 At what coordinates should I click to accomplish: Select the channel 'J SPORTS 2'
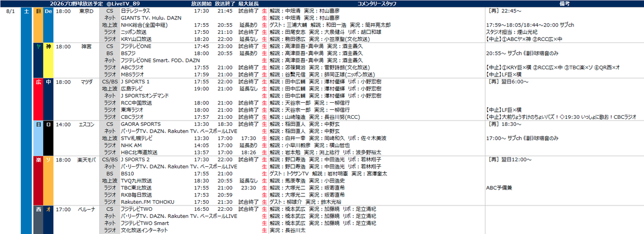[x=135, y=160]
